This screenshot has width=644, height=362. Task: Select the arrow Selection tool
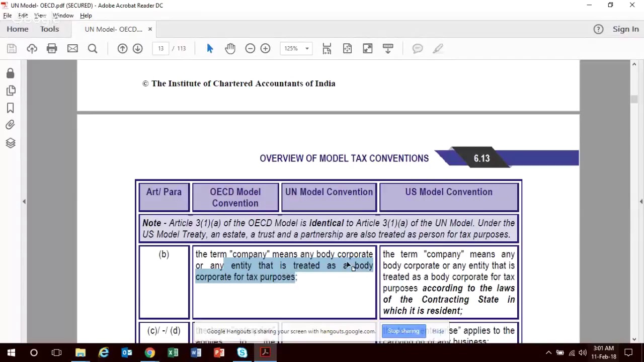(x=210, y=48)
